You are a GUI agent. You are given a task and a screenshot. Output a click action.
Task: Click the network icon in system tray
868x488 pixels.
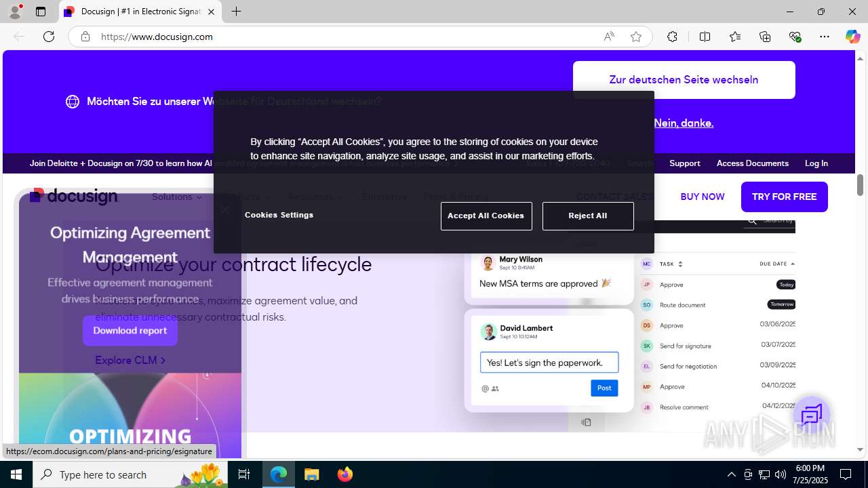coord(764,474)
